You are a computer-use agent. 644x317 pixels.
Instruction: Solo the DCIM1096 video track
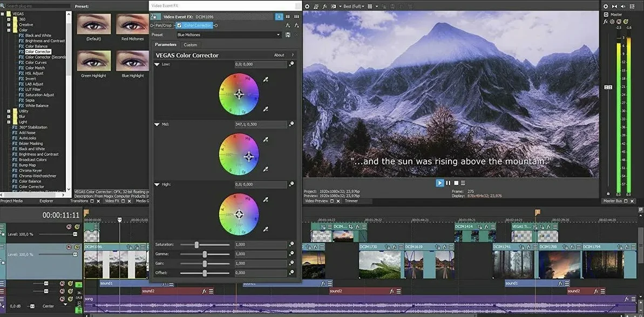pos(77,247)
